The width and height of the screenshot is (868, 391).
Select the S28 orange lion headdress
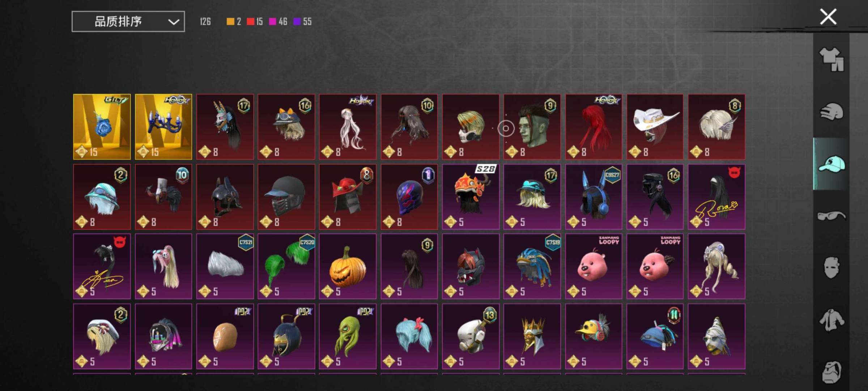click(471, 197)
